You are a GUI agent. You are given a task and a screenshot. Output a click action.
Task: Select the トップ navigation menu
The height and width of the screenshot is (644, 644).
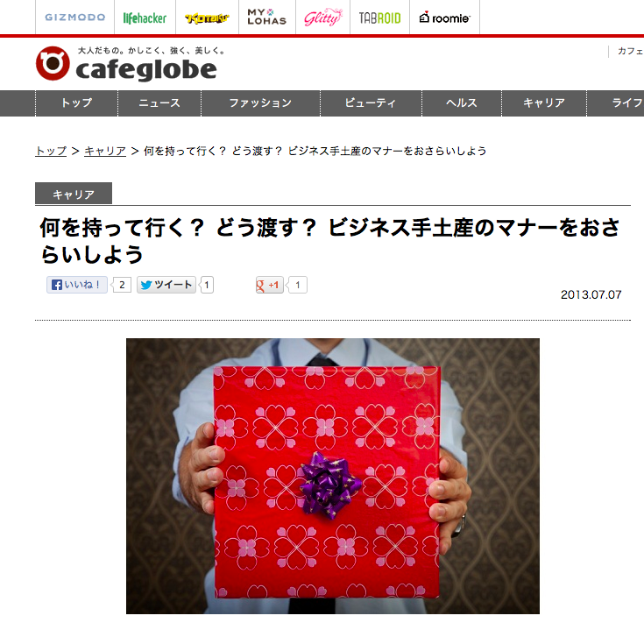click(x=77, y=103)
